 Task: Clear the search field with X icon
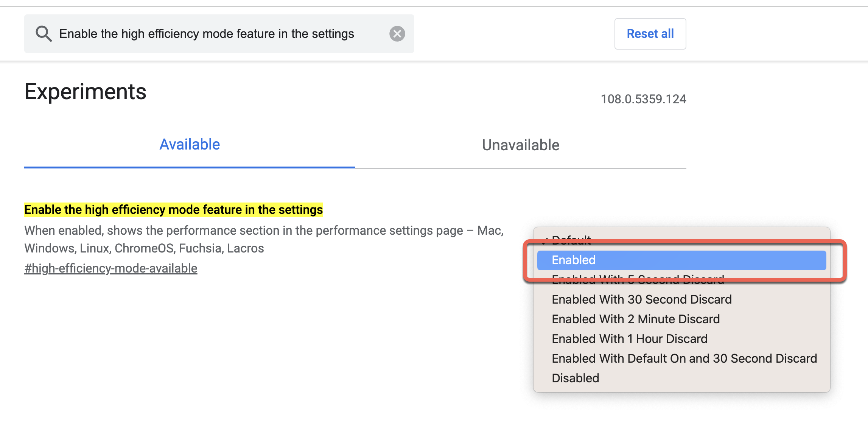point(397,34)
